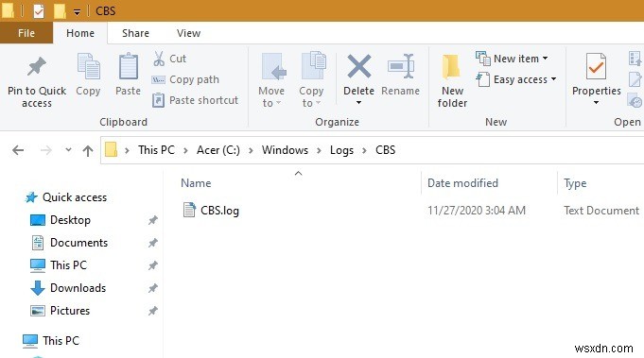Viewport: 644px width, 358px height.
Task: Expand chevron after Logs in address bar
Action: click(x=364, y=150)
